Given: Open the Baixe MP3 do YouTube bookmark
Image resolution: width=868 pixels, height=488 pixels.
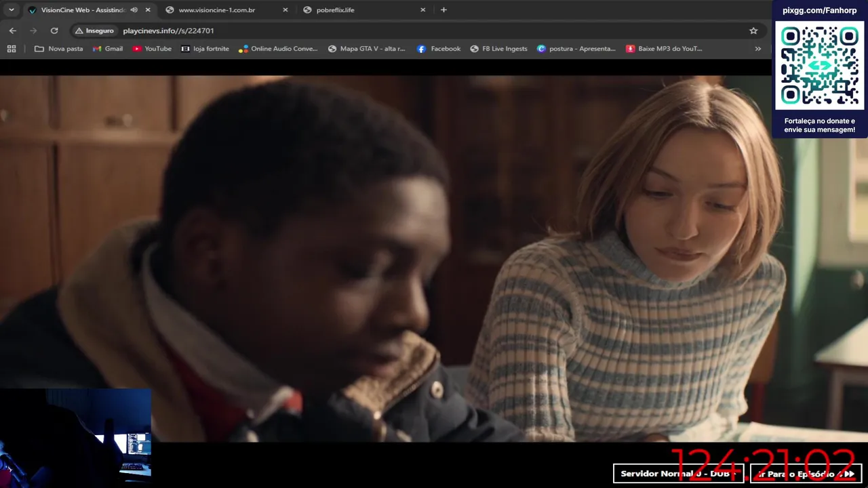Looking at the screenshot, I should tap(664, 49).
